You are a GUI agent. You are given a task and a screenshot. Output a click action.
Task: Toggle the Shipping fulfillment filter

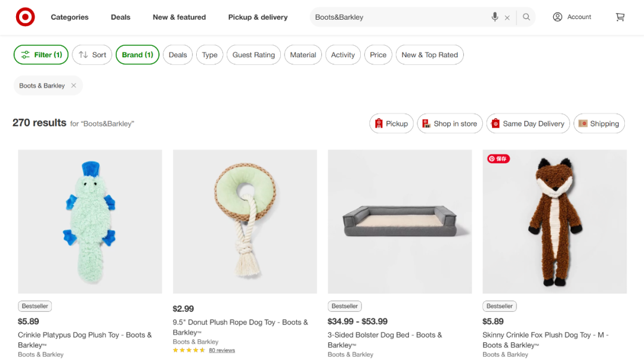point(599,123)
